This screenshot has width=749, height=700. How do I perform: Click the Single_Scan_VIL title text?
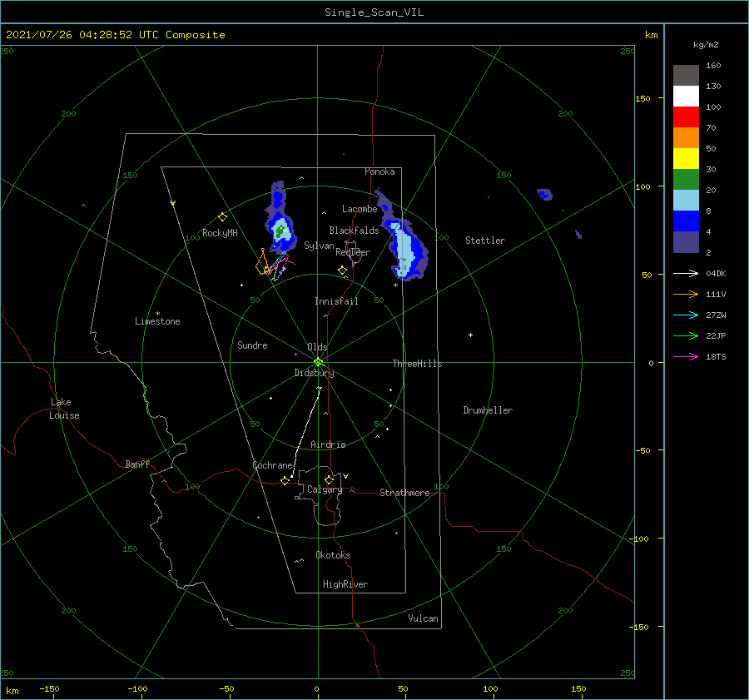[374, 12]
